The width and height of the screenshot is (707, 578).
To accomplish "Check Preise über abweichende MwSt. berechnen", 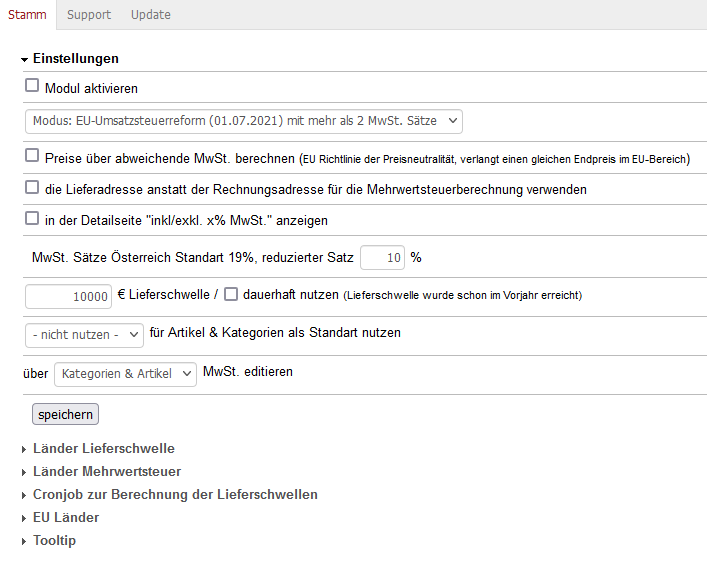I will coord(32,156).
